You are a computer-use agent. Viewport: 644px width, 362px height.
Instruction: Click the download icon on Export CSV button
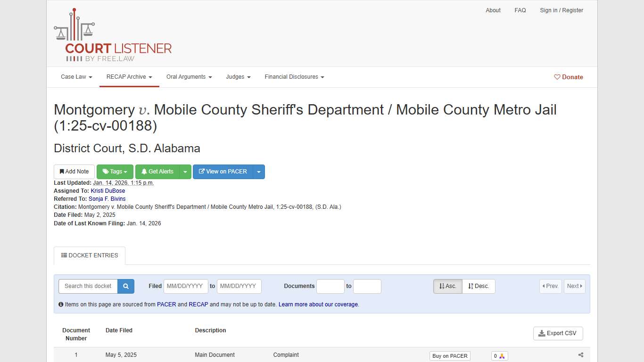click(x=542, y=333)
